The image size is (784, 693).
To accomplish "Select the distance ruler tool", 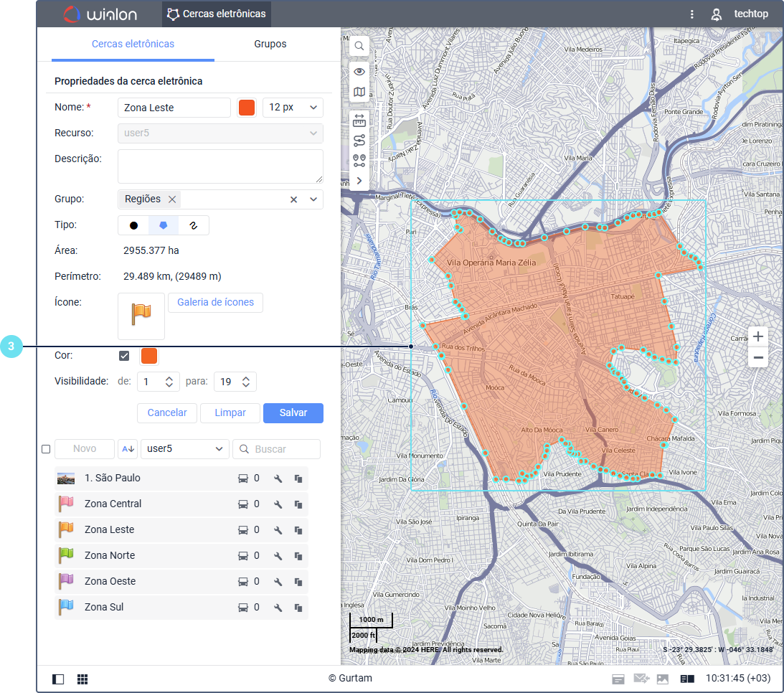I will (x=359, y=120).
